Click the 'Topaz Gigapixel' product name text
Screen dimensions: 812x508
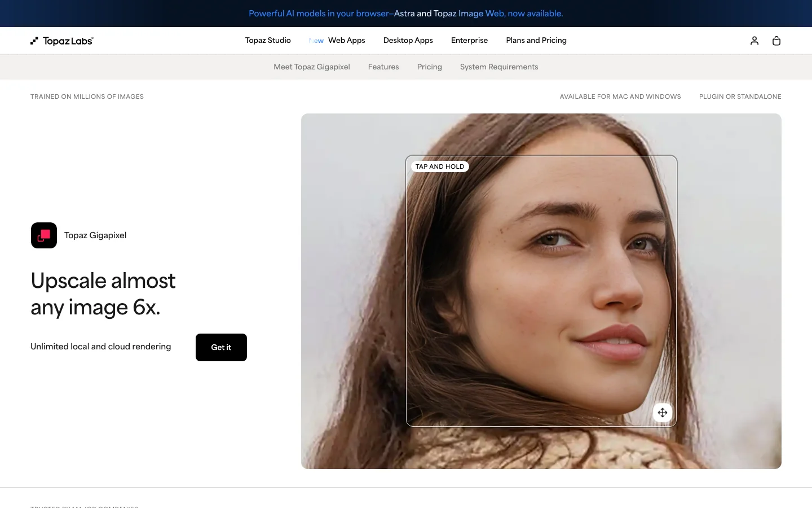[95, 235]
